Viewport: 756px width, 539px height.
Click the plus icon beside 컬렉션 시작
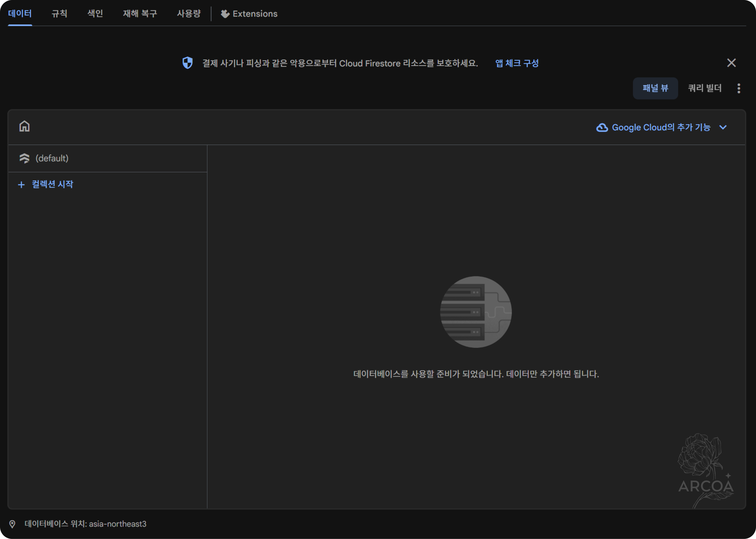click(21, 185)
